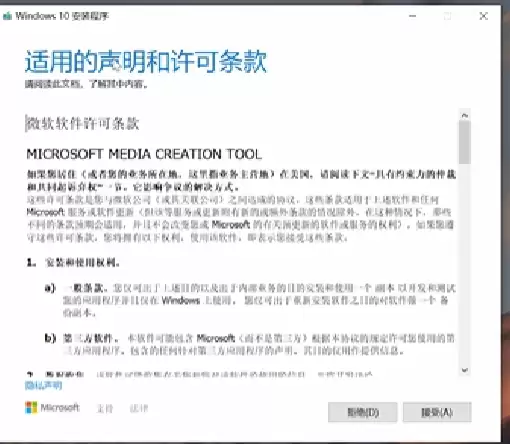
Task: Click the license text scrollbar thumb
Action: pyautogui.click(x=465, y=142)
